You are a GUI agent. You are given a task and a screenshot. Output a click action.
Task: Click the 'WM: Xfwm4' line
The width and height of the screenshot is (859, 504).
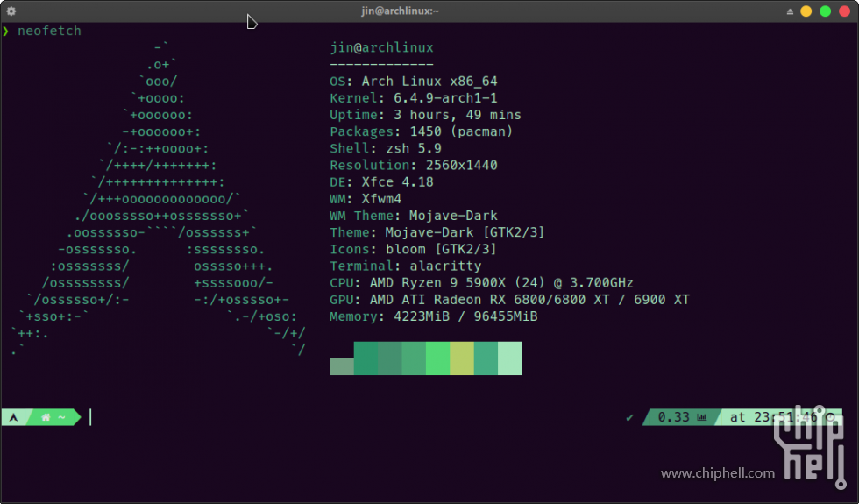[366, 199]
